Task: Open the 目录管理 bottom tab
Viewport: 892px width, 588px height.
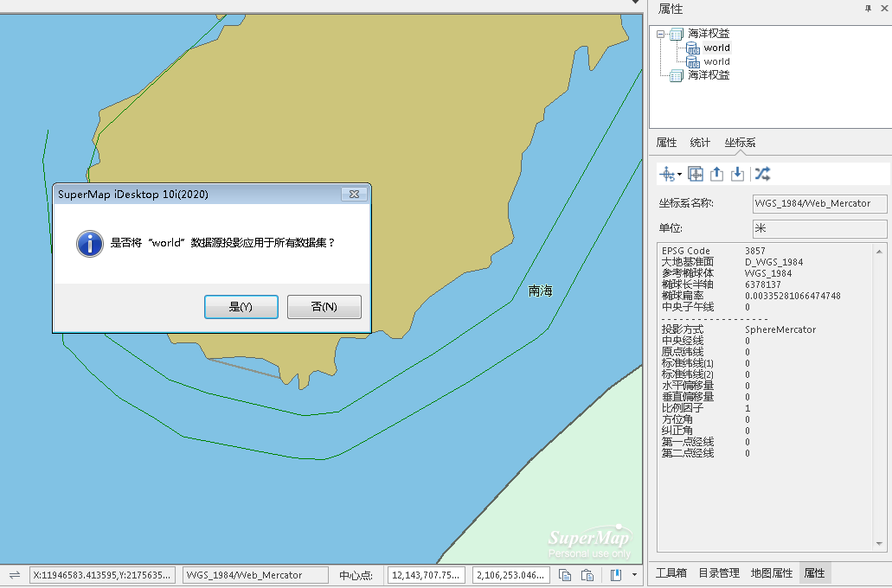Action: click(719, 573)
